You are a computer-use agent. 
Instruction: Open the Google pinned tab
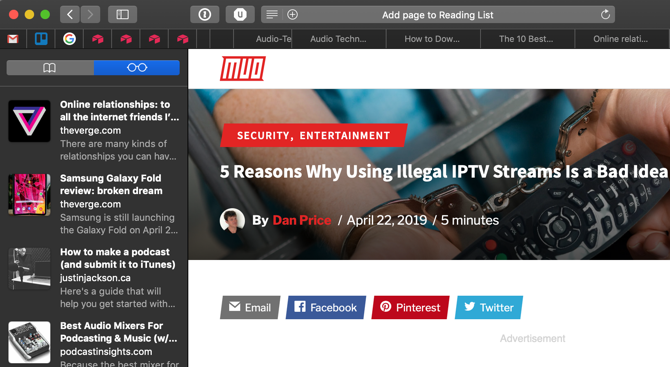pos(69,39)
